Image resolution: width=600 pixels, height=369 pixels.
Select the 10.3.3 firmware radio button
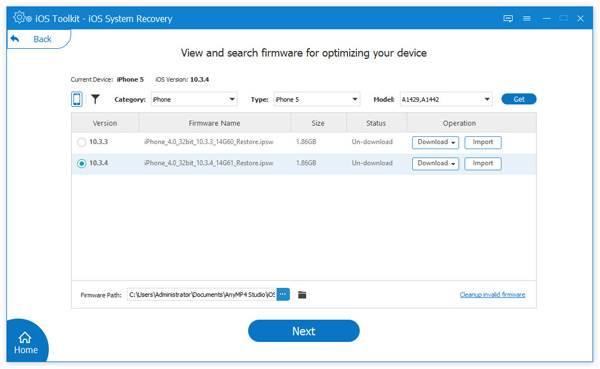[82, 142]
